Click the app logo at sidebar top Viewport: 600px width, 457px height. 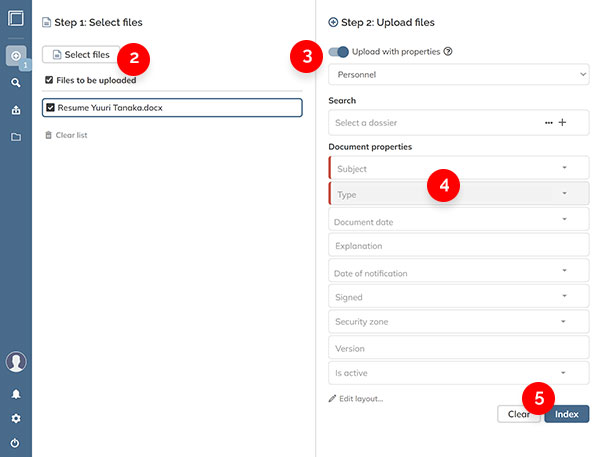[15, 19]
